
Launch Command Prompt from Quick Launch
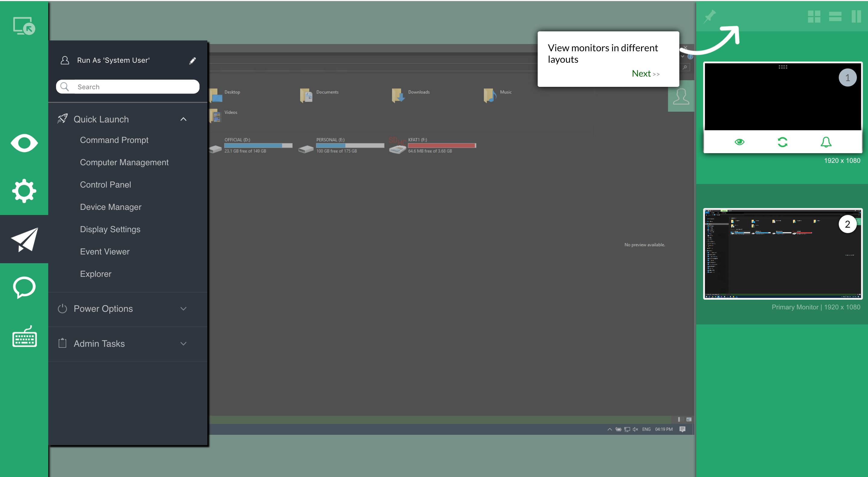[x=114, y=140]
